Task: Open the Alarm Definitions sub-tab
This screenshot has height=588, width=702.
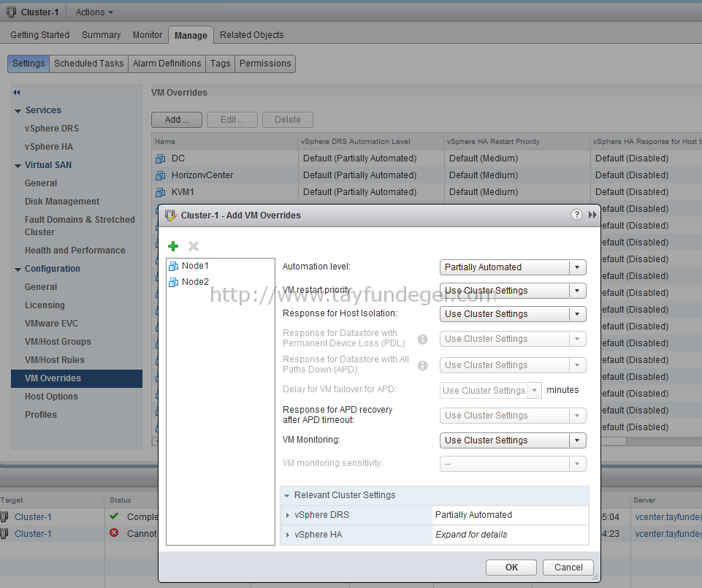Action: pyautogui.click(x=167, y=64)
